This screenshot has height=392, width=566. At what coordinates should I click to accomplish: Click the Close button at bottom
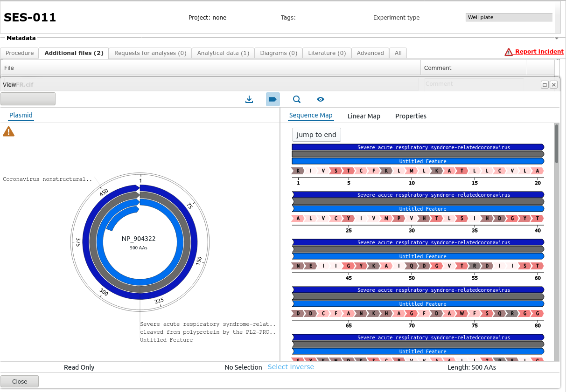[x=20, y=381]
